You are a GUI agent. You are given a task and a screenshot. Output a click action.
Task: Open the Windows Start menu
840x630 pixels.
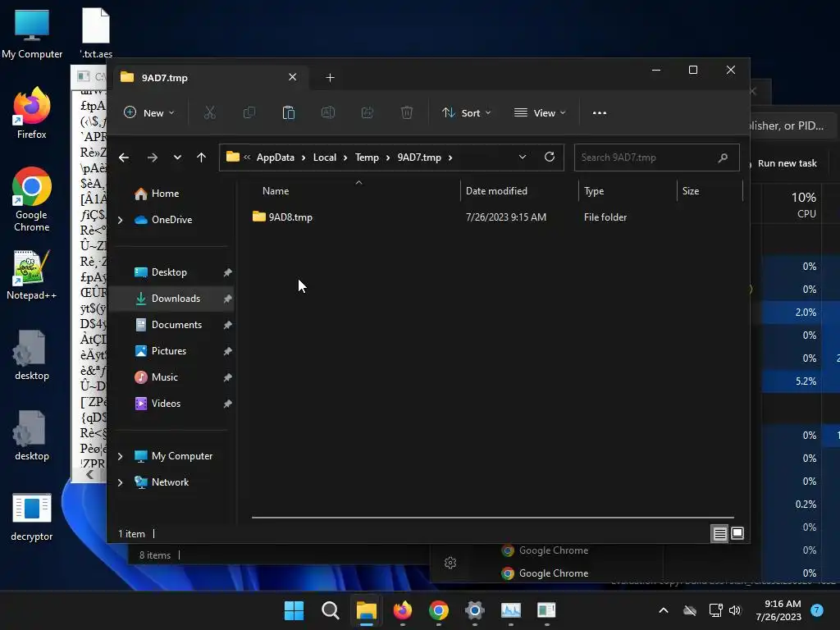[294, 610]
